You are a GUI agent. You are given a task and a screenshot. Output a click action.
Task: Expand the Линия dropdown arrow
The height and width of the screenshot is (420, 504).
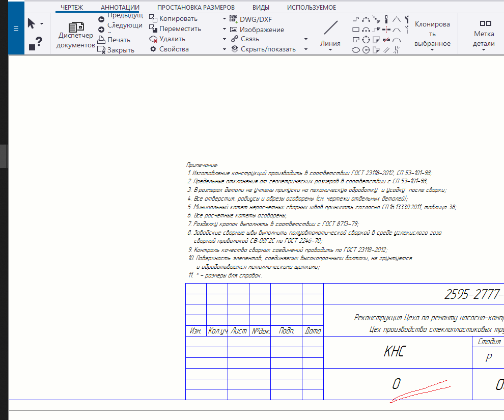pos(331,50)
